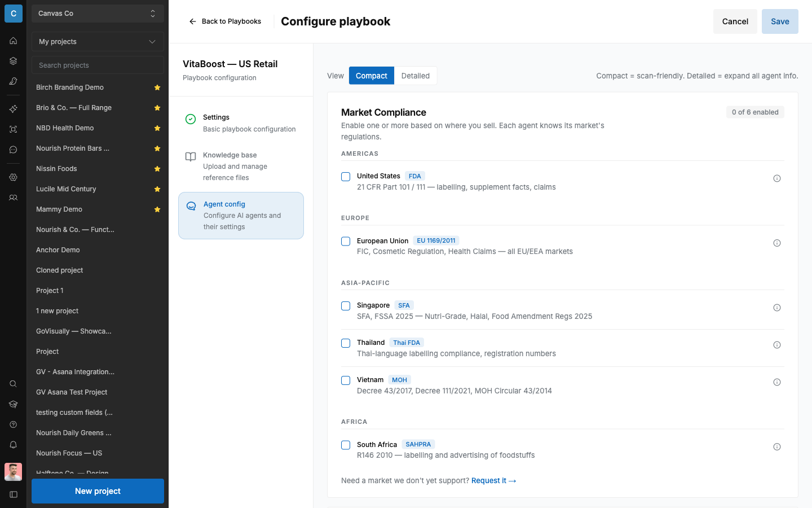
Task: Open the rocket icon in left rail
Action: (x=13, y=81)
